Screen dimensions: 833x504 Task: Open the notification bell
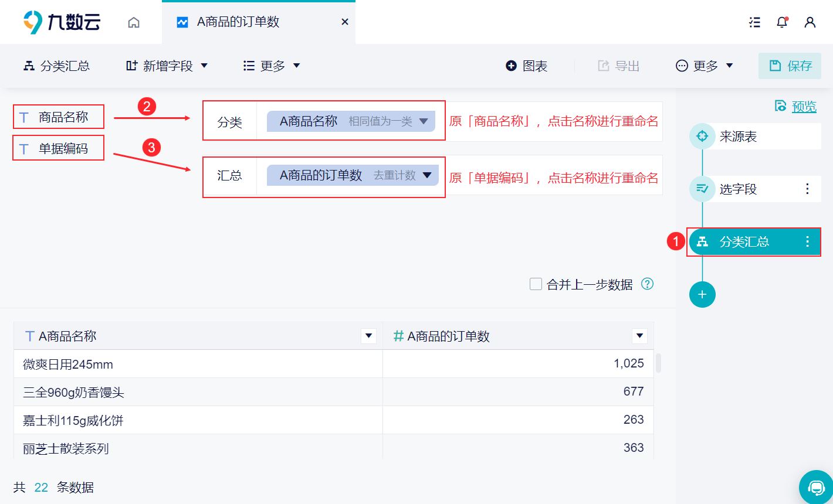(x=782, y=22)
